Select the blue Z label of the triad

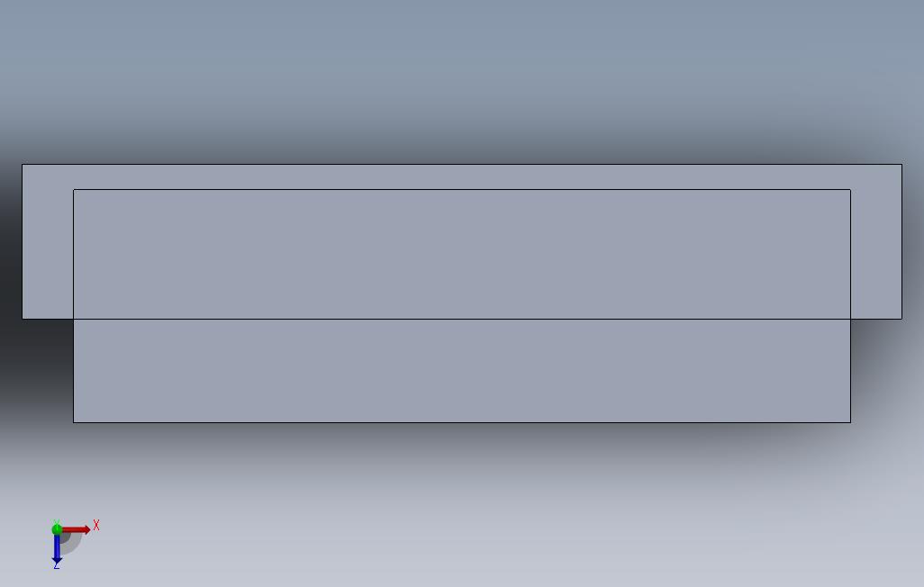tap(57, 565)
